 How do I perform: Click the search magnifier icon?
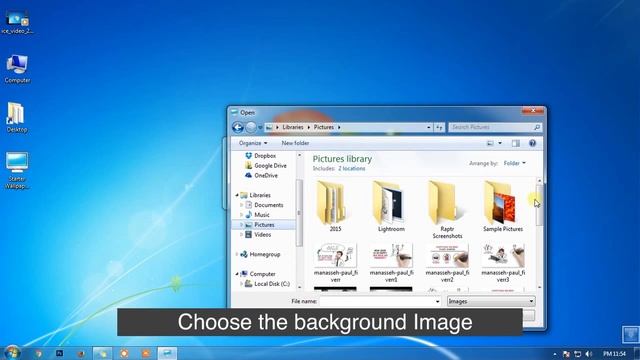pos(537,127)
